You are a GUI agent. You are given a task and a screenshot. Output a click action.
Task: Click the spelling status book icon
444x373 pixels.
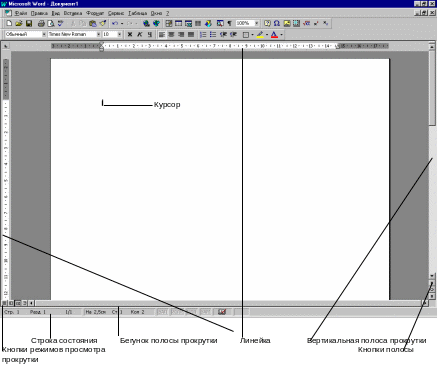tap(222, 312)
